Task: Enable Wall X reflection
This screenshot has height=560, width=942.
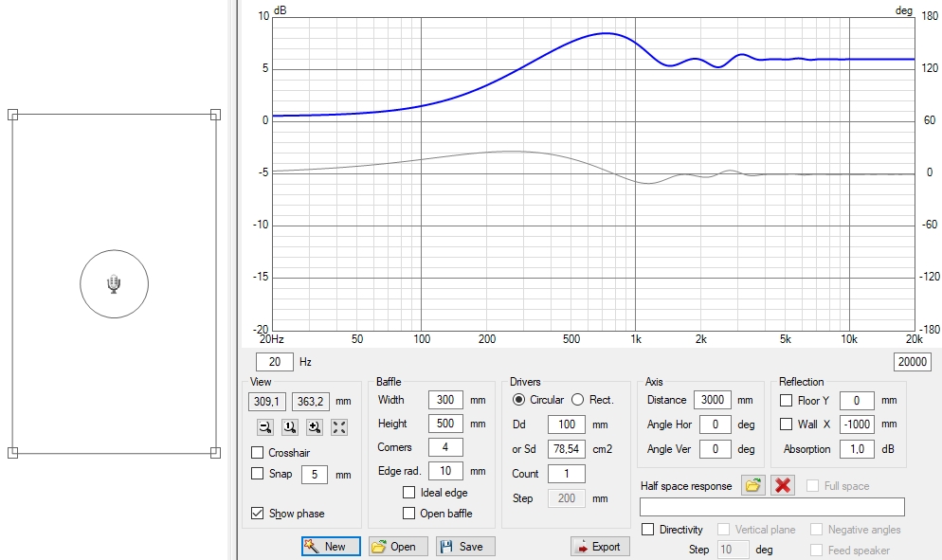Action: [786, 425]
